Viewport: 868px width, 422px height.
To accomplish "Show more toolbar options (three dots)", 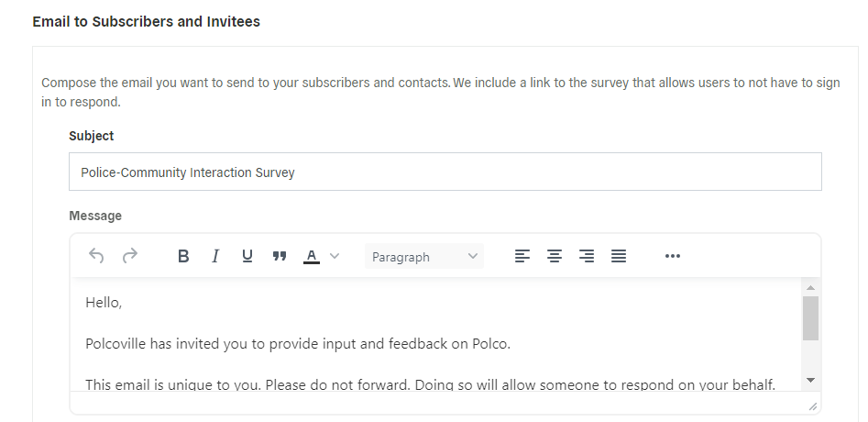I will tap(673, 257).
